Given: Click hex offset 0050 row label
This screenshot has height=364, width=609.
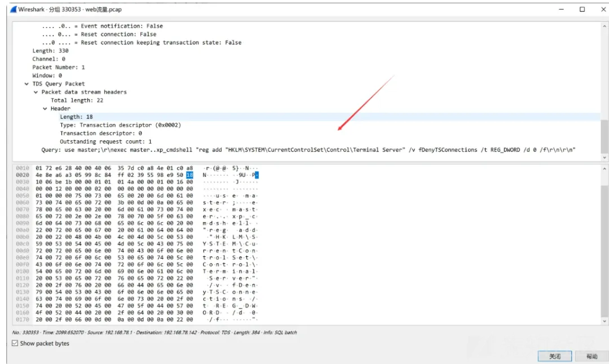Looking at the screenshot, I should pos(23,196).
